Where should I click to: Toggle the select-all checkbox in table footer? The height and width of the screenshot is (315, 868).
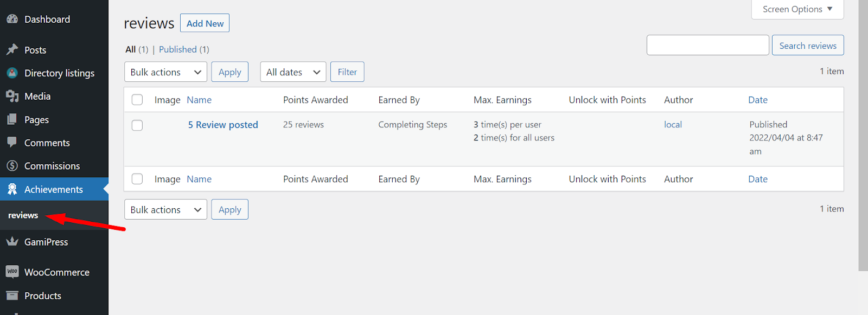click(x=137, y=179)
